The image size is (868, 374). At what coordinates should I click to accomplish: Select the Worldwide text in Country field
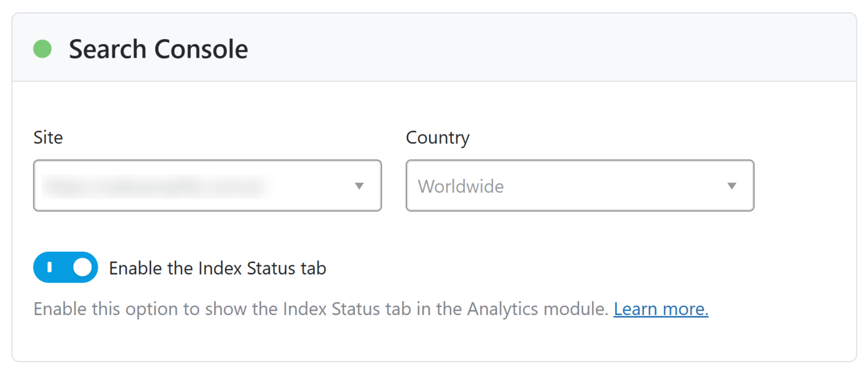point(461,186)
